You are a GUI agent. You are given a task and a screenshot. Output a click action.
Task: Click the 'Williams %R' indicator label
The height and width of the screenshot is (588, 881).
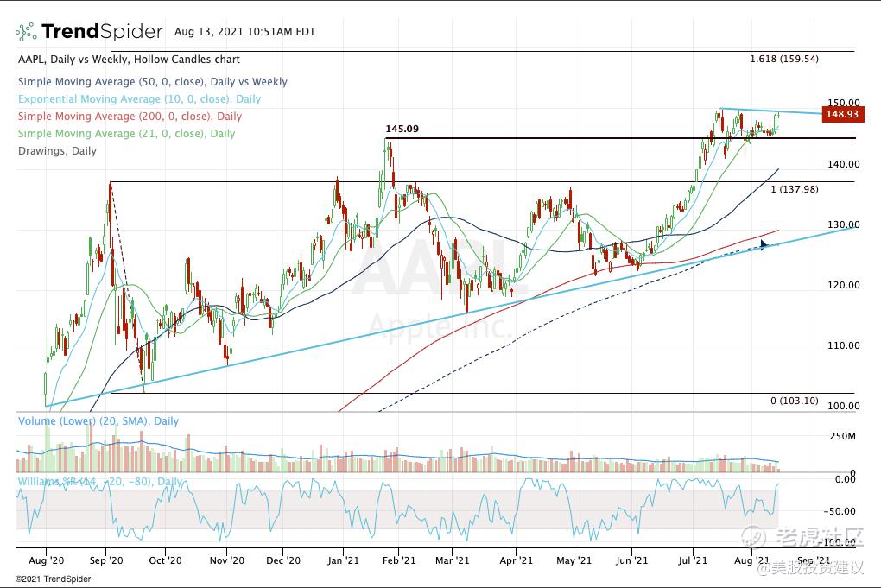point(100,482)
